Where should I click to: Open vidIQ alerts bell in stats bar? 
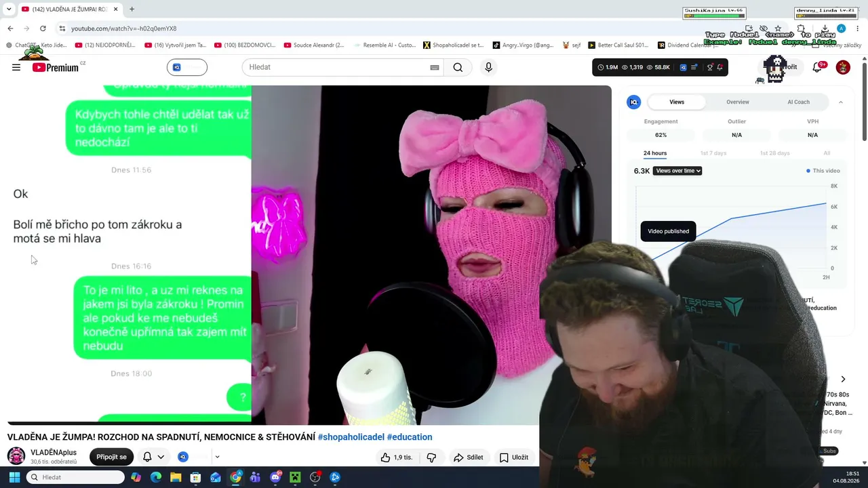(719, 67)
